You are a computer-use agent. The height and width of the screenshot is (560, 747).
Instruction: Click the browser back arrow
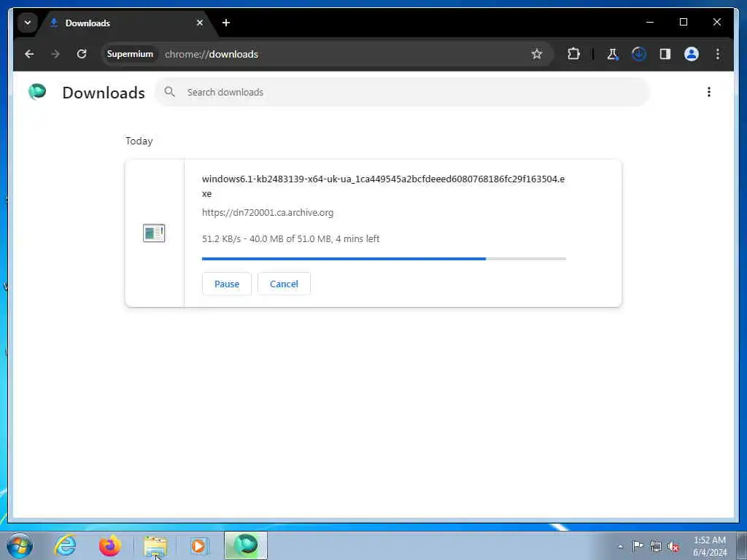tap(29, 54)
